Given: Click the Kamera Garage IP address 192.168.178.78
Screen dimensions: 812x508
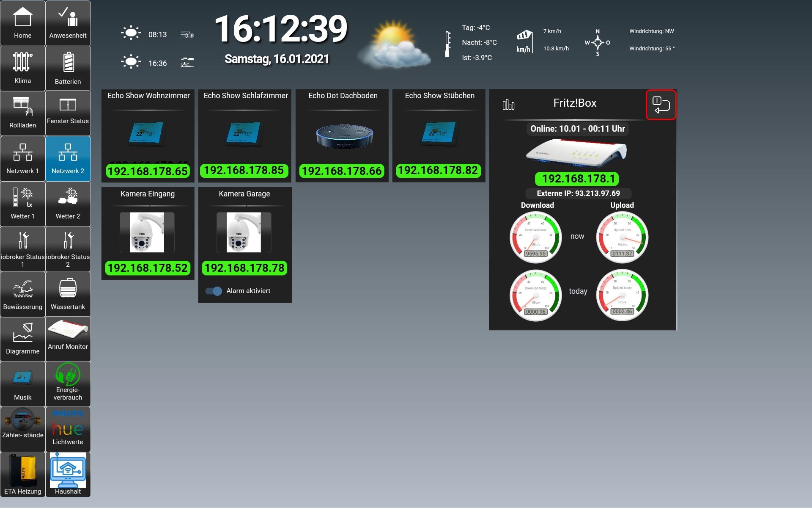Looking at the screenshot, I should [244, 268].
